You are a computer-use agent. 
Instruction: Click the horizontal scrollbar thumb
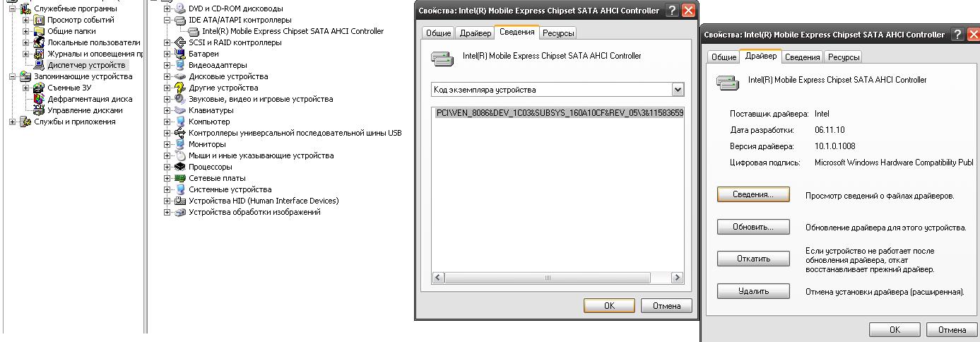(x=546, y=278)
